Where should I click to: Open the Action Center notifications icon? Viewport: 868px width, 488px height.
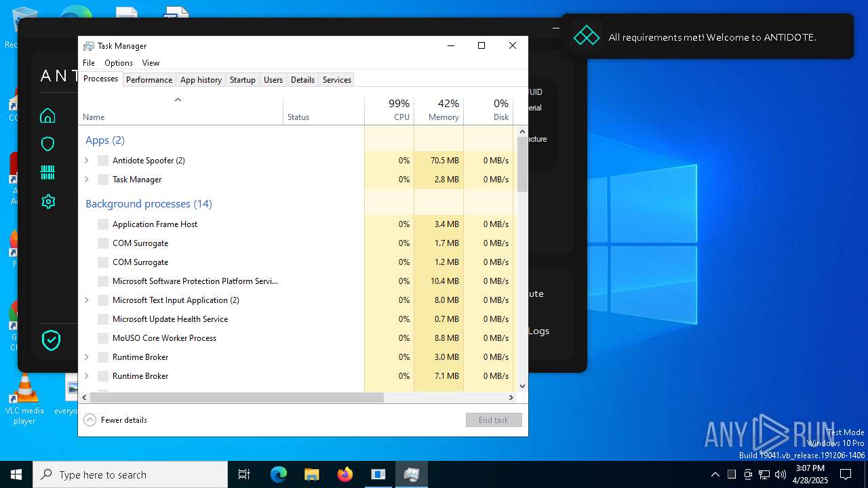pos(846,474)
